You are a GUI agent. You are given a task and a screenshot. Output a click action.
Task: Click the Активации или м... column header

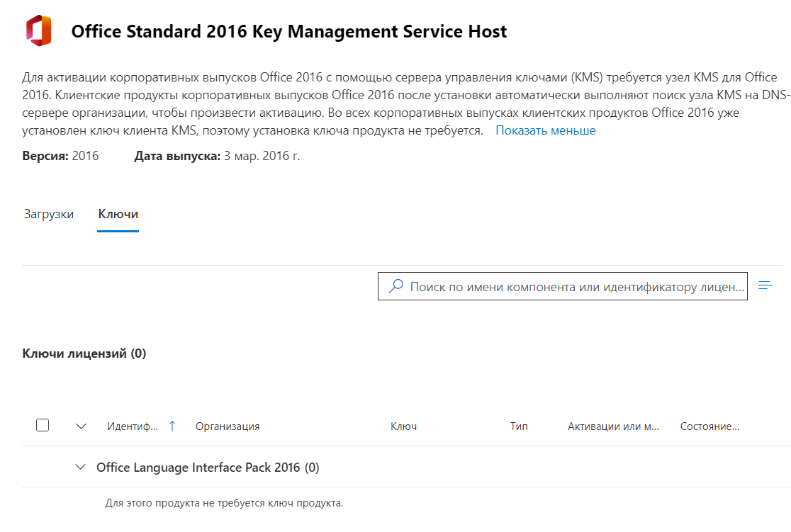click(613, 426)
